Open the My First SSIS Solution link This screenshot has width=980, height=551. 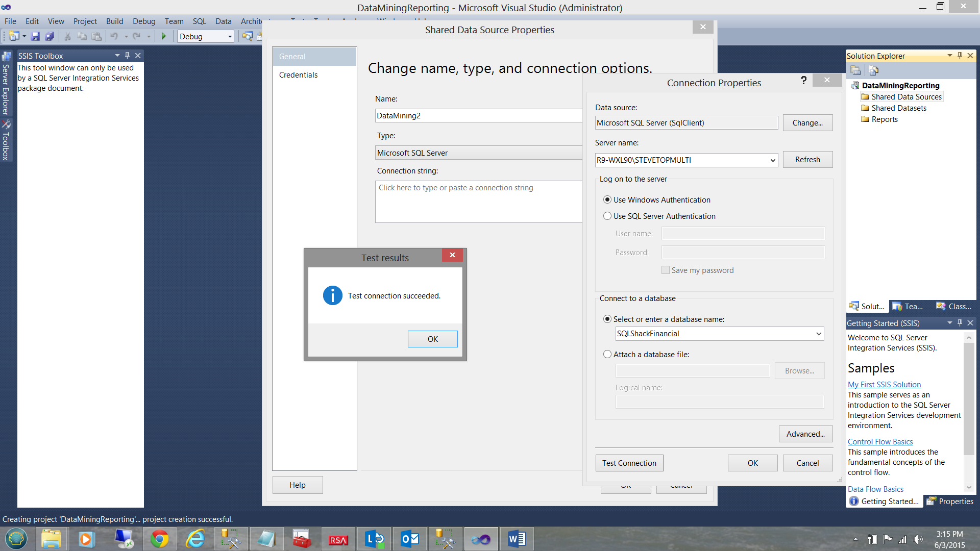click(x=884, y=385)
